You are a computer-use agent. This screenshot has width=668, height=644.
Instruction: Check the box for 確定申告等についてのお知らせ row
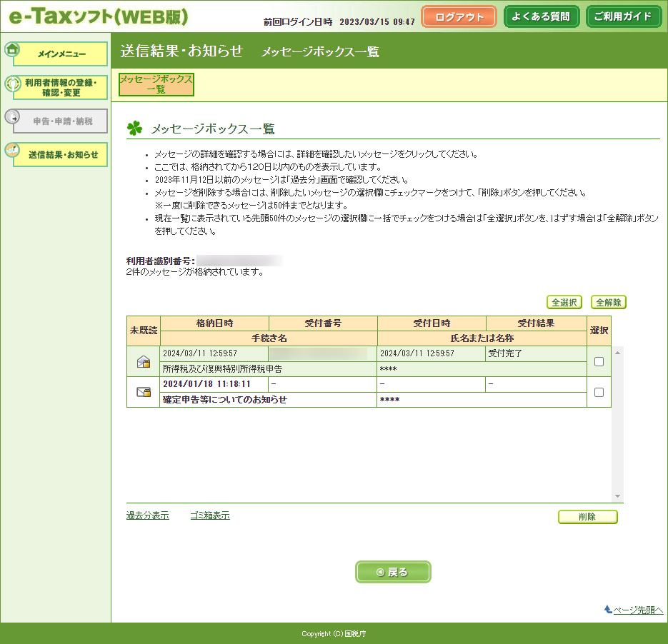point(599,392)
